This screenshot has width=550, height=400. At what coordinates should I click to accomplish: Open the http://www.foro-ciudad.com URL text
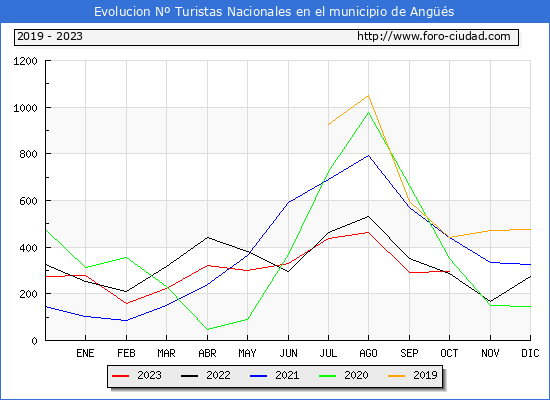pos(434,36)
